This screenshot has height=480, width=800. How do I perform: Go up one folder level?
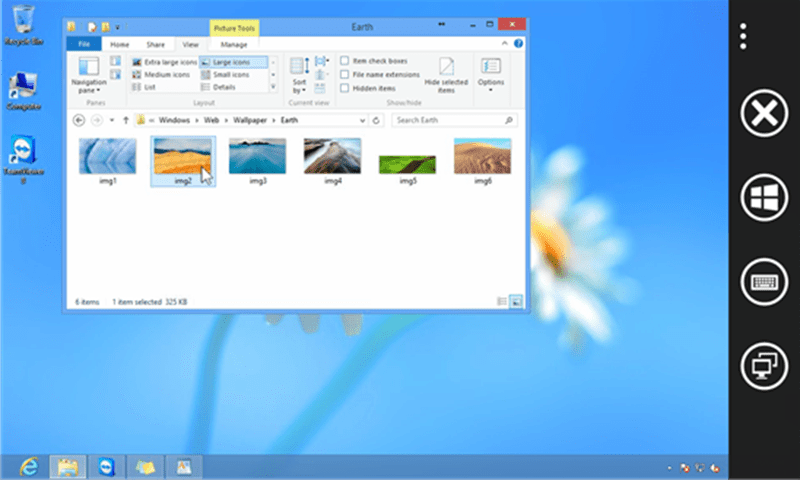coord(126,120)
